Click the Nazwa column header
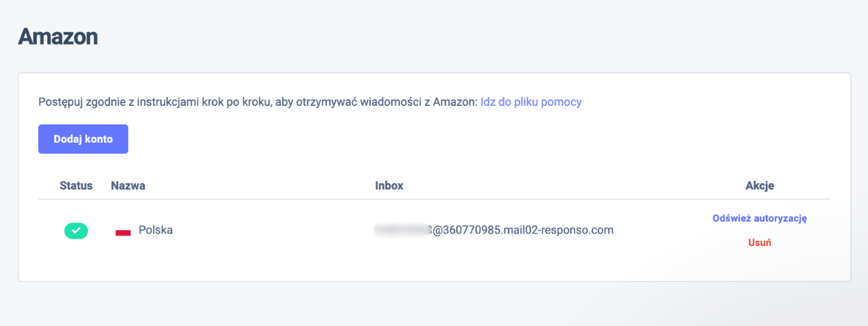This screenshot has width=868, height=326. click(x=128, y=186)
